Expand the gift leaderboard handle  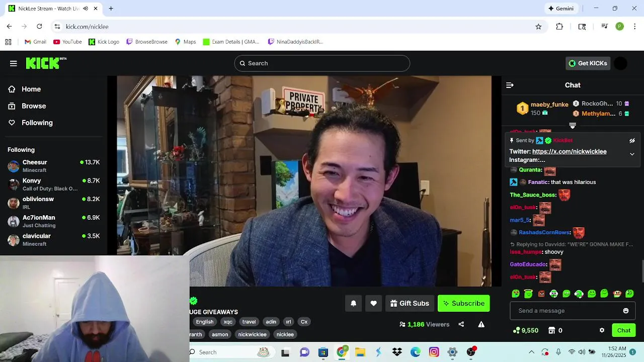pyautogui.click(x=573, y=125)
